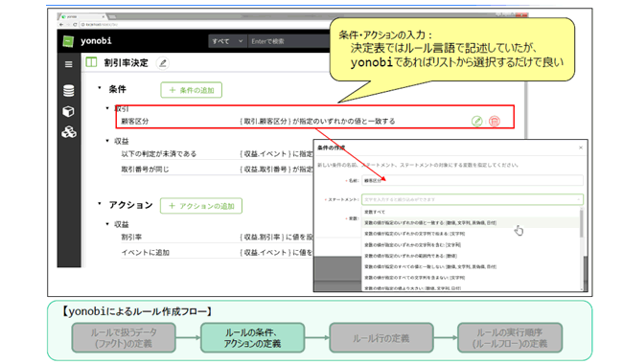Collapse the 収益 group under アクション
This screenshot has height=364, width=623.
pos(107,224)
